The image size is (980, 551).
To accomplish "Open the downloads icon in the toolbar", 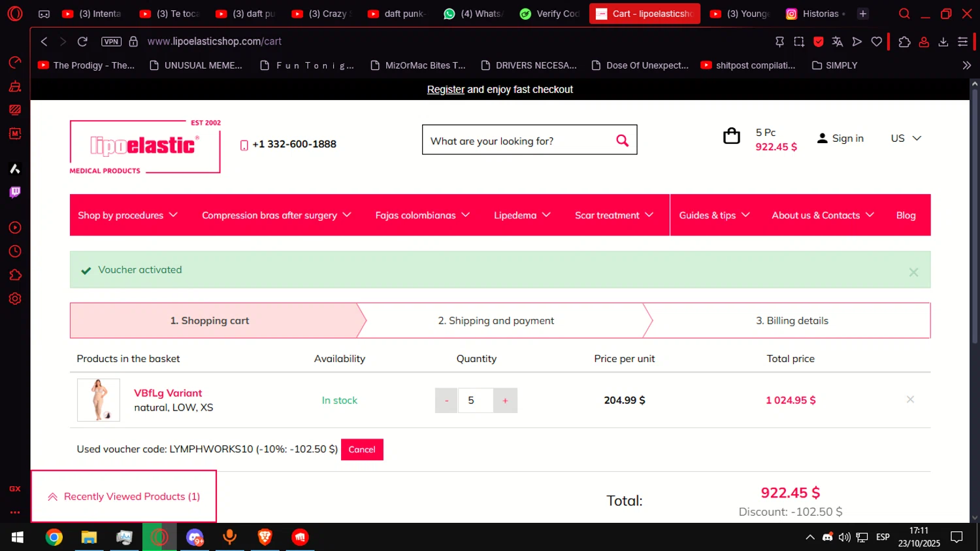I will click(943, 41).
